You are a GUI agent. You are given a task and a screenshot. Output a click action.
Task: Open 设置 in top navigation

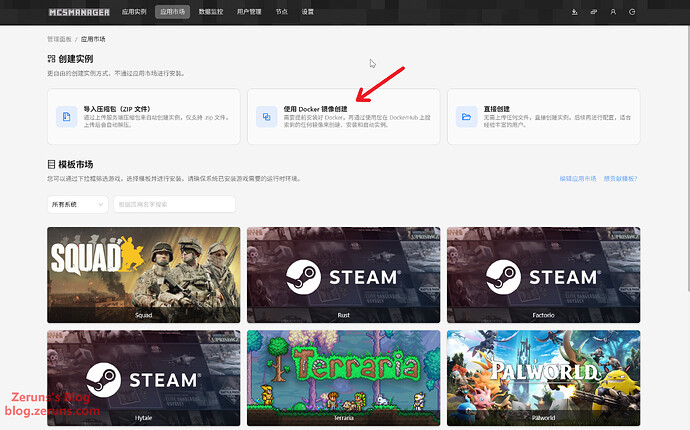click(x=308, y=12)
